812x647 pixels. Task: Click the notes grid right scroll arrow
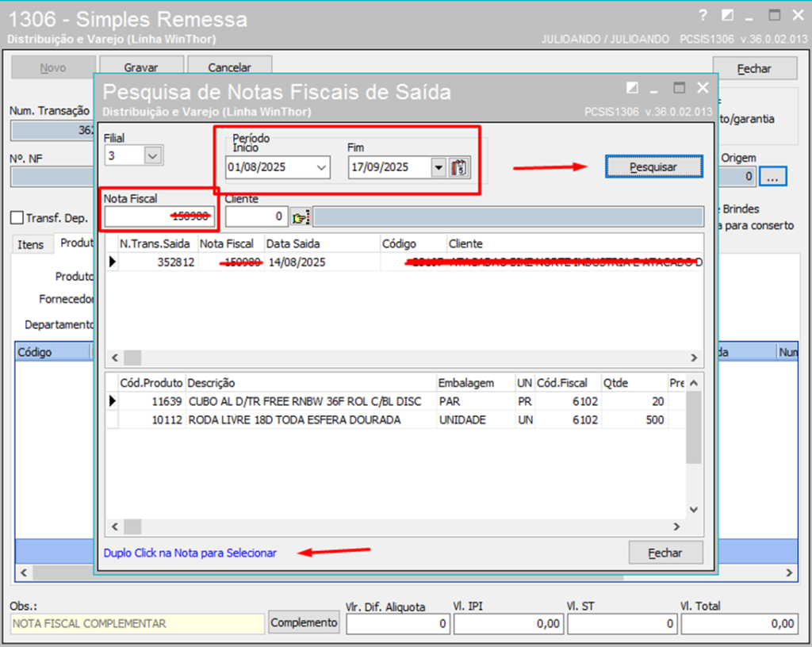[x=694, y=358]
